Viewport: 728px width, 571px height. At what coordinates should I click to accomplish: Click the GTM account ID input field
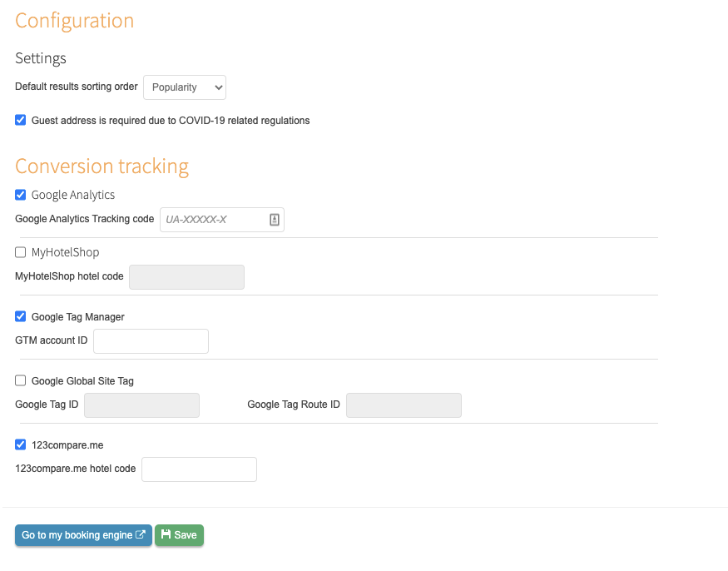[151, 341]
